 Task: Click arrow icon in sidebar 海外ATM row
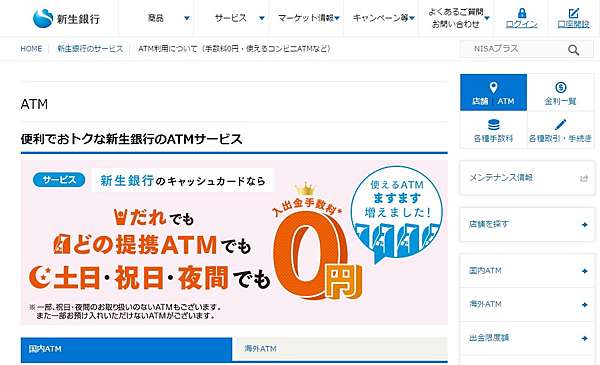tap(584, 305)
